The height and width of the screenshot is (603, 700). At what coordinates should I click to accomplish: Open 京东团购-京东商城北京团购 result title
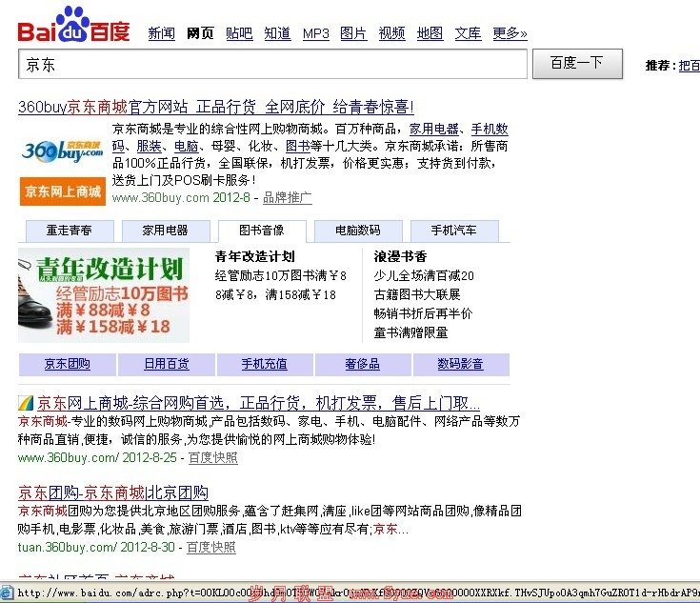point(113,493)
